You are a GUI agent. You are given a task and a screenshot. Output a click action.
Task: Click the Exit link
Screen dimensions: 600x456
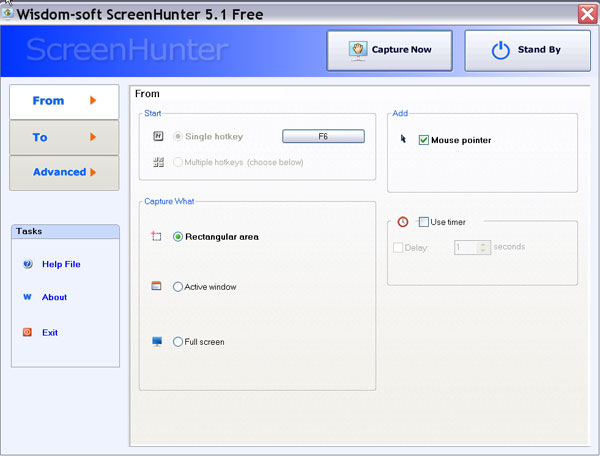pyautogui.click(x=50, y=332)
